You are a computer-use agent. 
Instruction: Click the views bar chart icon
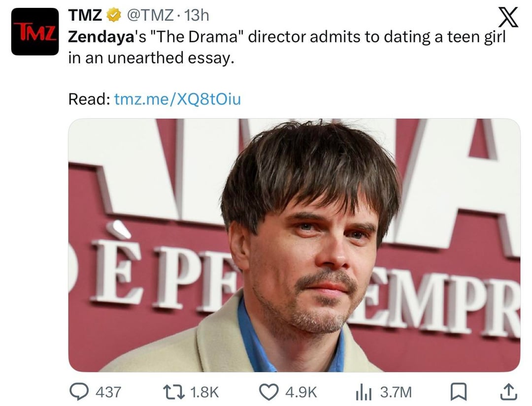(363, 392)
